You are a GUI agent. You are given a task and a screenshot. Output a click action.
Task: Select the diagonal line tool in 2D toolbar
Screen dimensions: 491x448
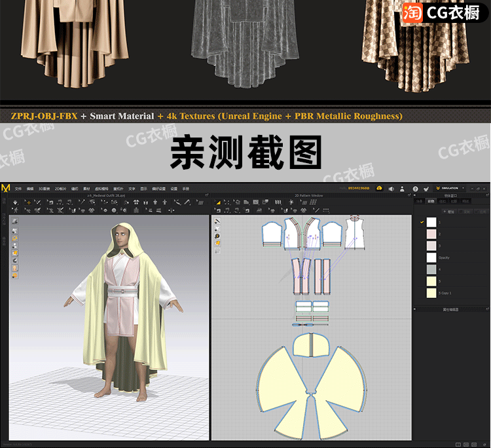click(x=317, y=210)
